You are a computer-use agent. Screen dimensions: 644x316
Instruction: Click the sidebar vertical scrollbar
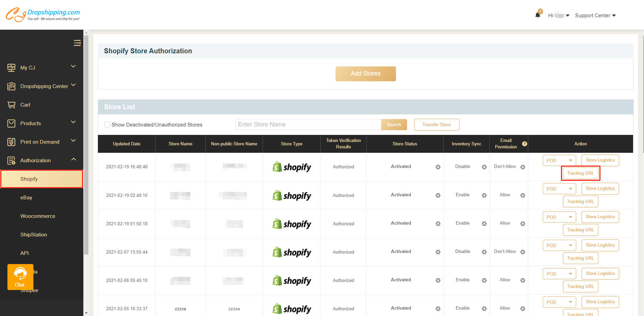[86, 145]
